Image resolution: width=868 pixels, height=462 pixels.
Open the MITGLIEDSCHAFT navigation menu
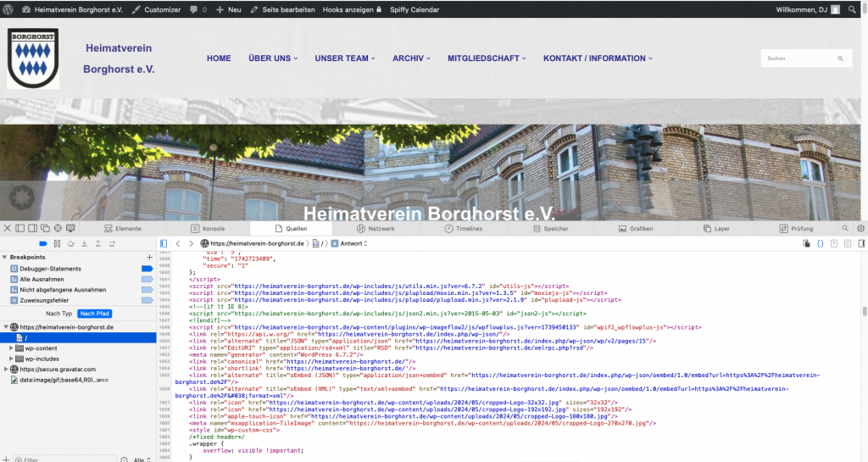487,58
